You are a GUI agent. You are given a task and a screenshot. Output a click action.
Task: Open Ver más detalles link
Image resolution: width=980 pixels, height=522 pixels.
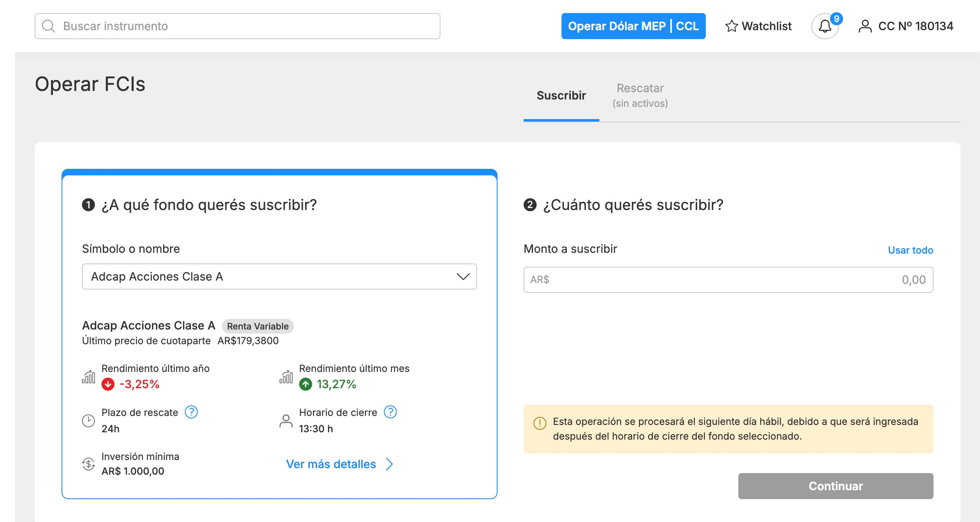339,464
